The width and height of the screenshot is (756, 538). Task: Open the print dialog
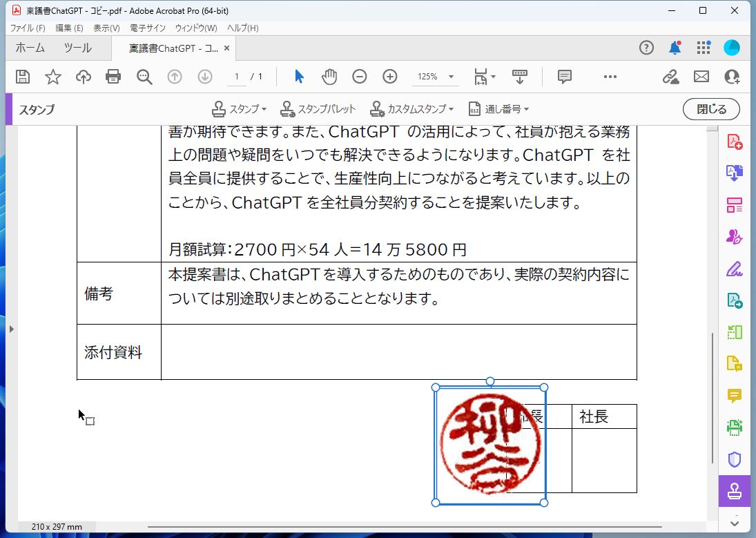click(x=113, y=77)
